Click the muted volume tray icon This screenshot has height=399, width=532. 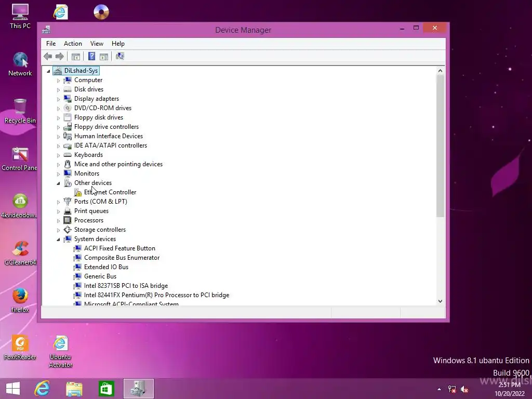pos(464,389)
